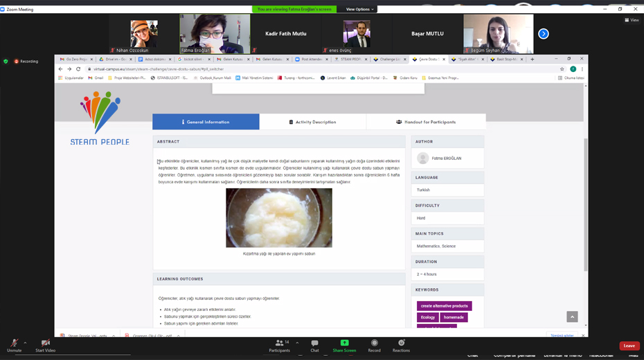
Task: Open the Gmail bookmark
Action: (x=96, y=78)
